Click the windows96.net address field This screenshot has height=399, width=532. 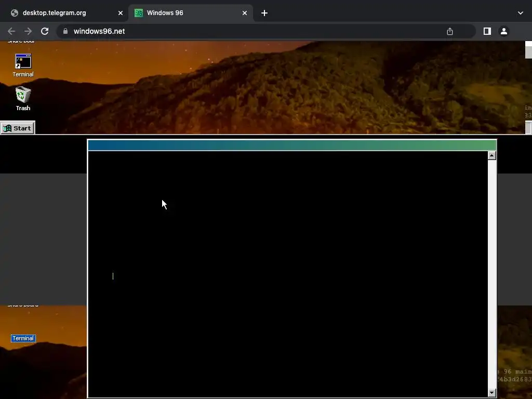pos(265,31)
